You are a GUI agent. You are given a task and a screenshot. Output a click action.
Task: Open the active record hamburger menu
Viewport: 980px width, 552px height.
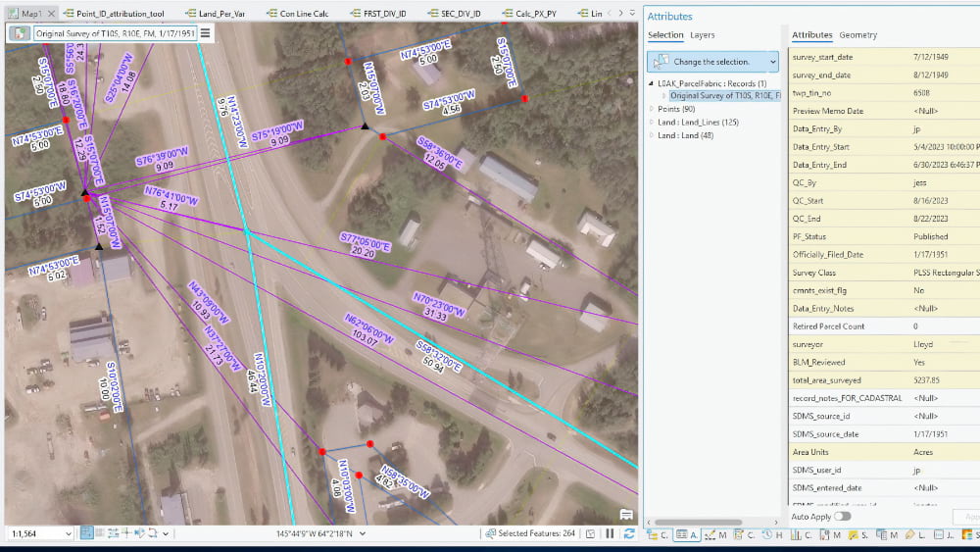tap(205, 33)
